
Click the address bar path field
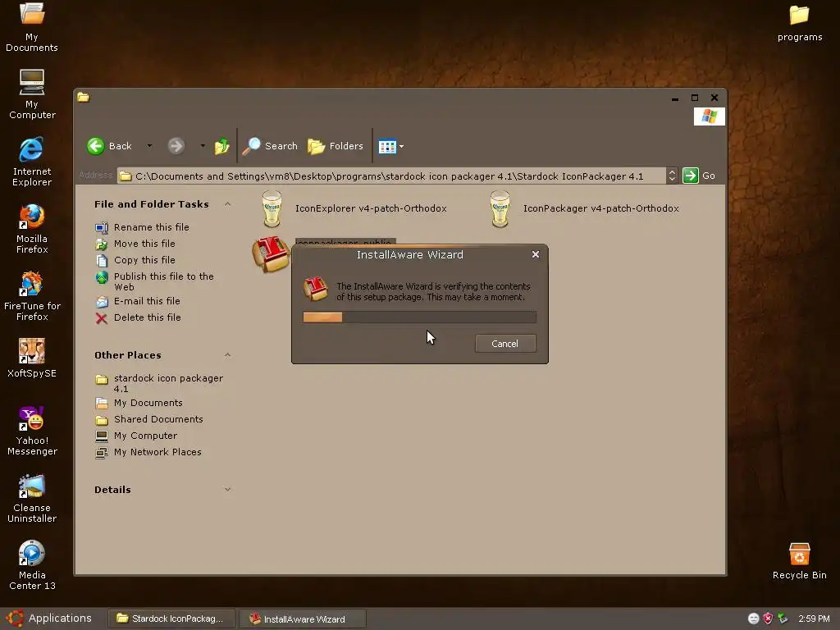(391, 176)
